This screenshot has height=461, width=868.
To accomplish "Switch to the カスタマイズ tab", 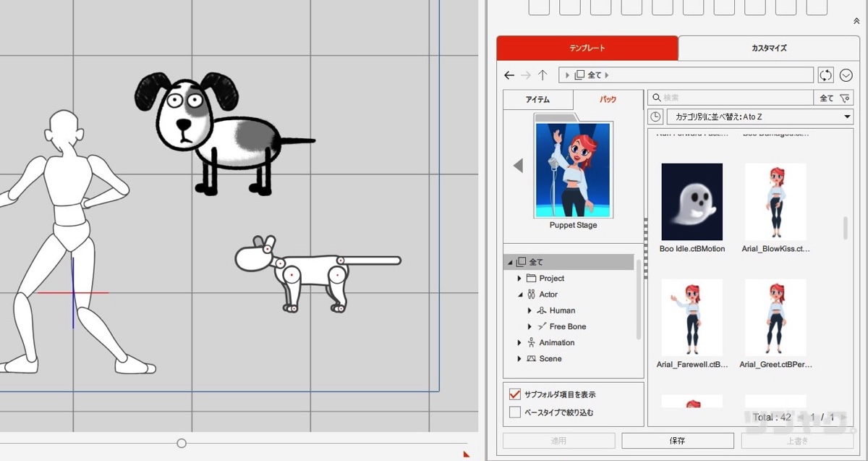I will 768,48.
